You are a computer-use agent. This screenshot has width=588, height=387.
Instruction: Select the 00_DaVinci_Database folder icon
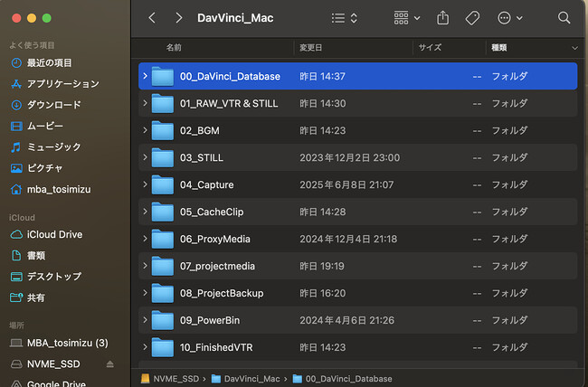[162, 77]
